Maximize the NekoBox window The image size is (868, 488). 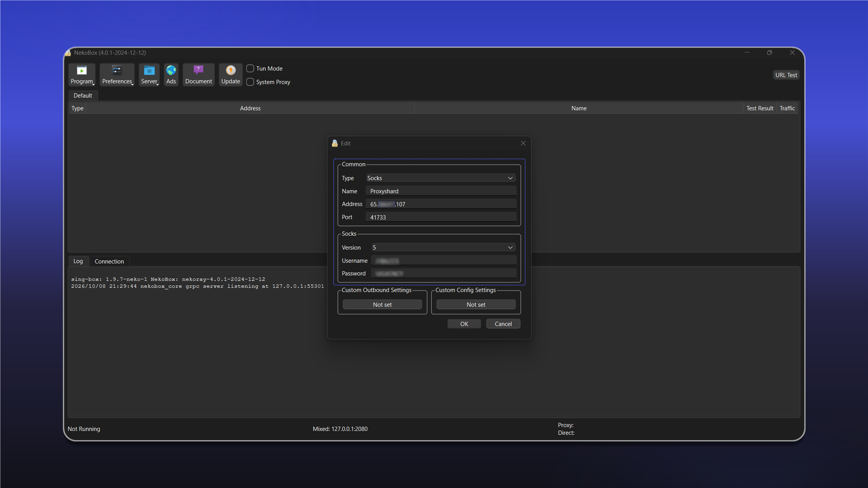(769, 53)
